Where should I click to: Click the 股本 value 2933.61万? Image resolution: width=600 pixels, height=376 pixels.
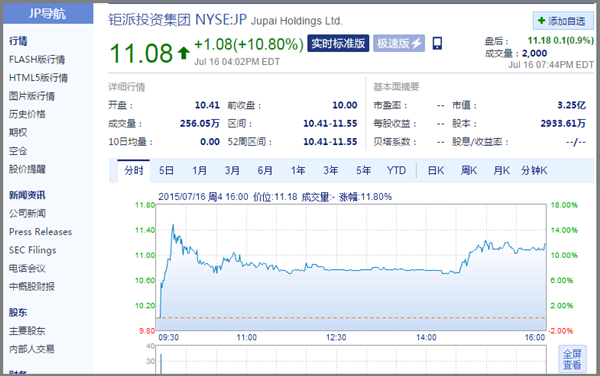(x=563, y=124)
